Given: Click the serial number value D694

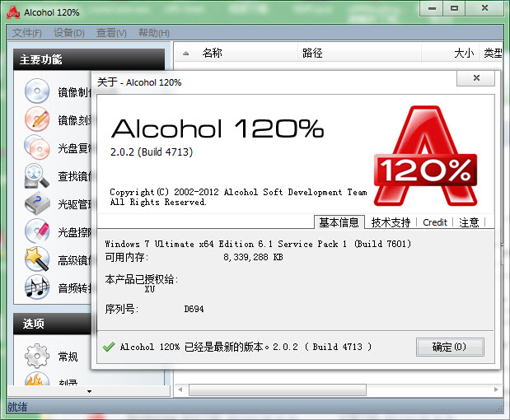Looking at the screenshot, I should click(x=194, y=309).
